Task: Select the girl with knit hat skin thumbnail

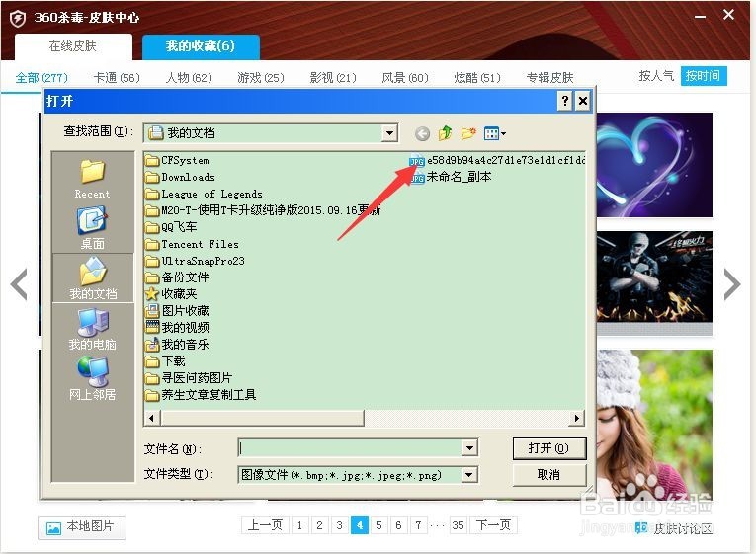Action: click(x=654, y=424)
